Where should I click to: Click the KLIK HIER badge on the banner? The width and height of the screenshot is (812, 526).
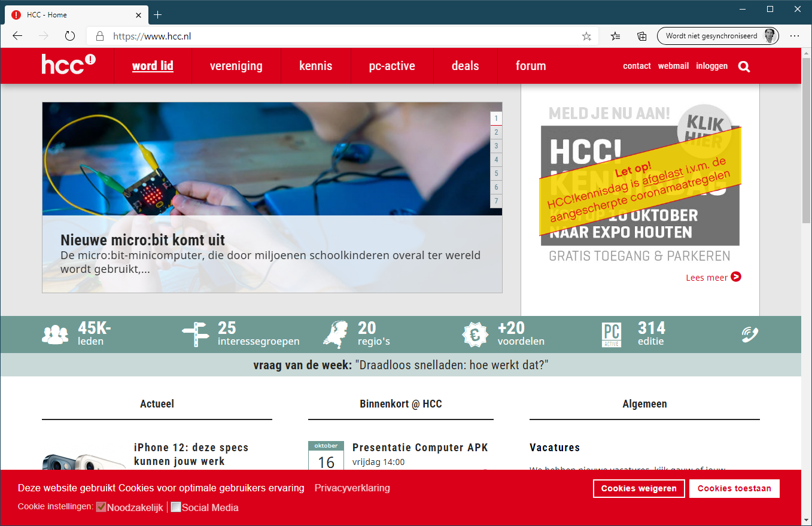click(x=705, y=130)
